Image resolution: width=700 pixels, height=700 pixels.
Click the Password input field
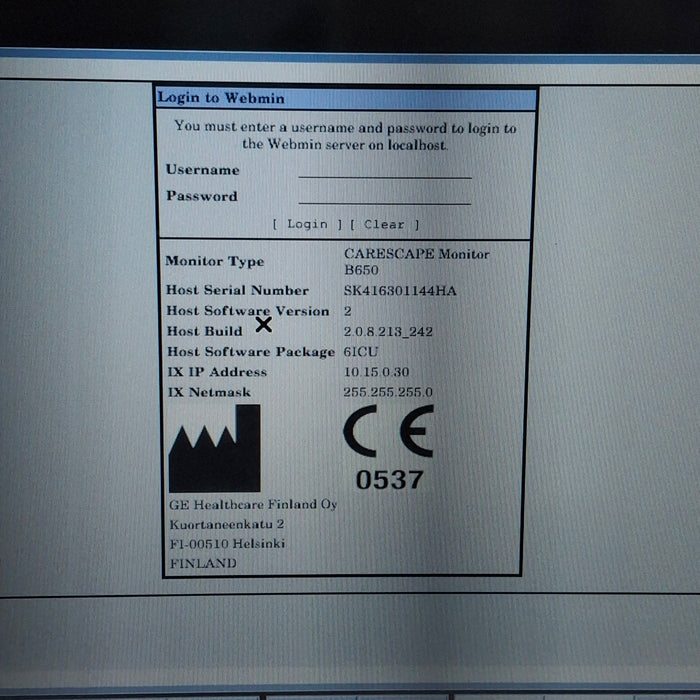pos(385,197)
